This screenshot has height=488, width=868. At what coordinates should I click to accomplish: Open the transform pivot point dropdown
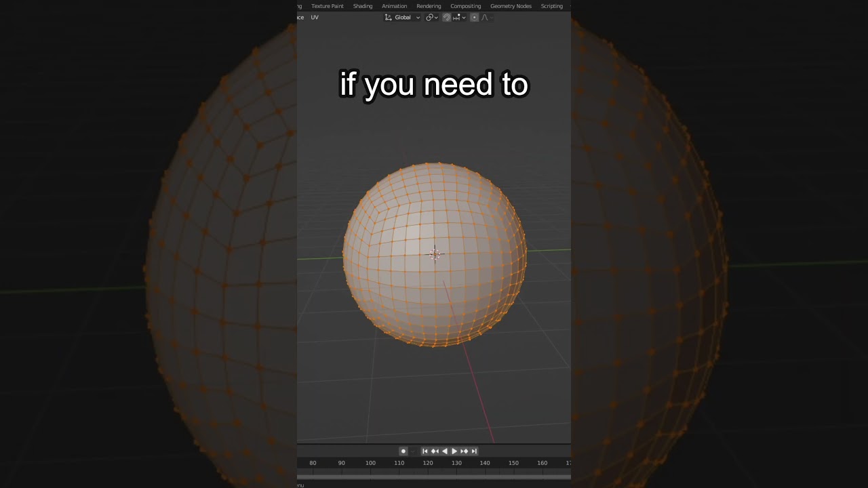tap(432, 18)
